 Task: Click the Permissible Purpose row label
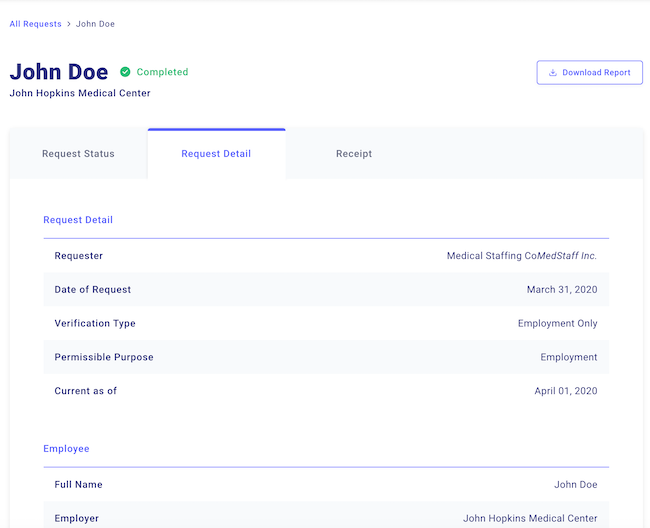click(x=104, y=357)
